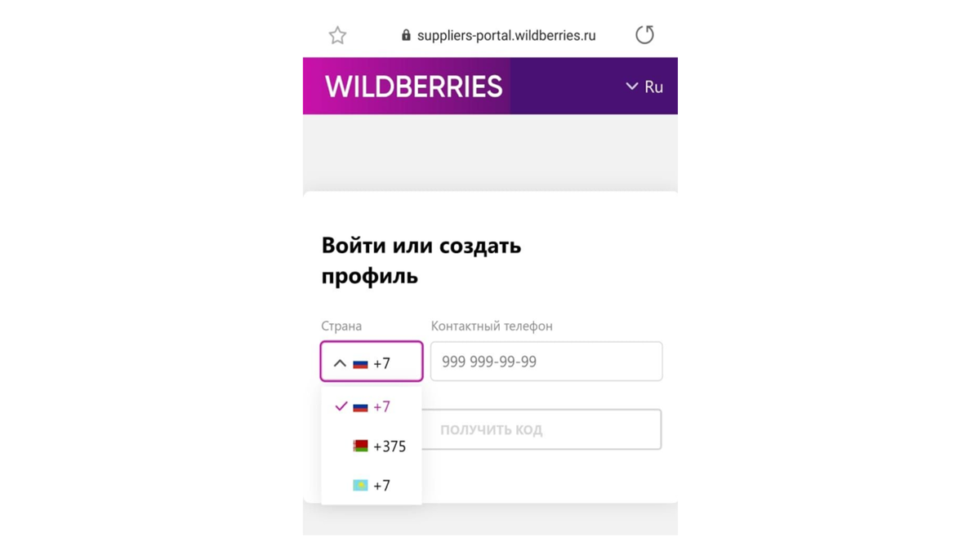Click the Kazakhstan flag next to +7
The height and width of the screenshot is (551, 980).
pos(359,485)
